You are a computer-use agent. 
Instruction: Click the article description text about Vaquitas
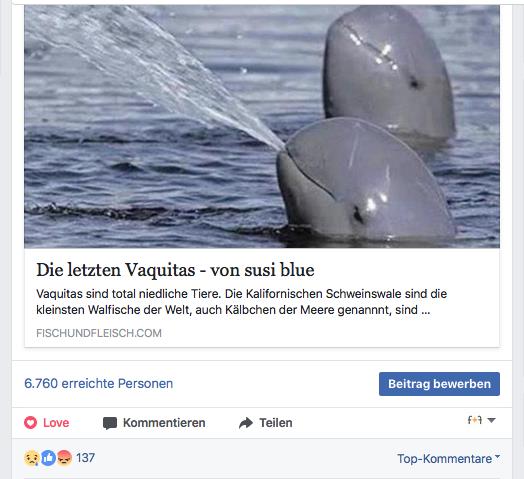(241, 302)
